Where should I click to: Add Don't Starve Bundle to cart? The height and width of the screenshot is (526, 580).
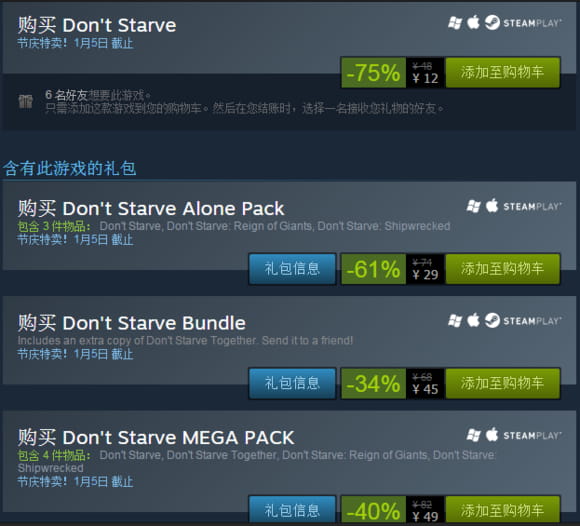[x=503, y=383]
